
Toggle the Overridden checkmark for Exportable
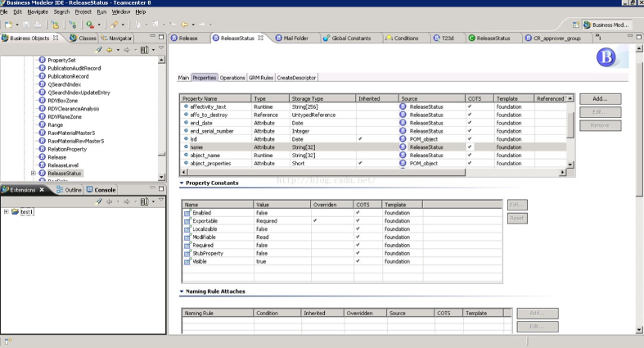[x=315, y=220]
